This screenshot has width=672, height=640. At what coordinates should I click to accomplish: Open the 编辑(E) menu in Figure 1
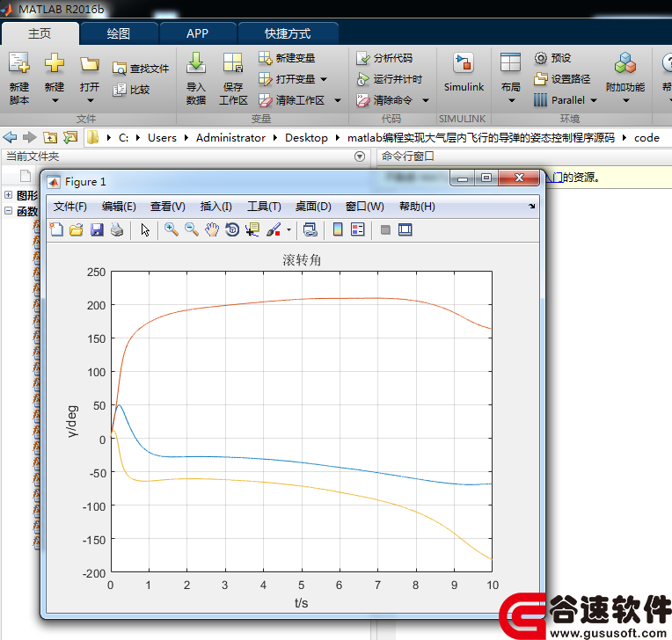tap(119, 207)
